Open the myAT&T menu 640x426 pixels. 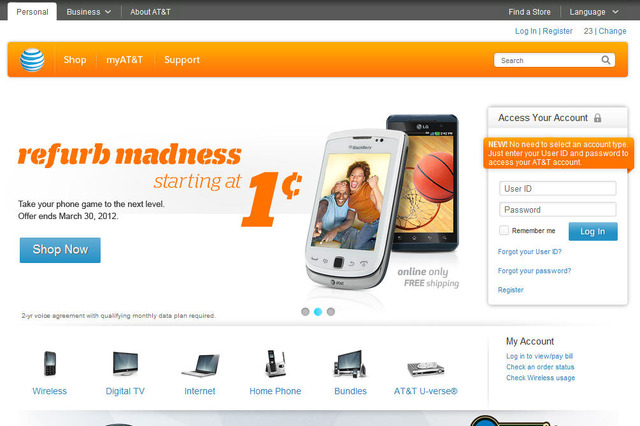click(x=124, y=60)
